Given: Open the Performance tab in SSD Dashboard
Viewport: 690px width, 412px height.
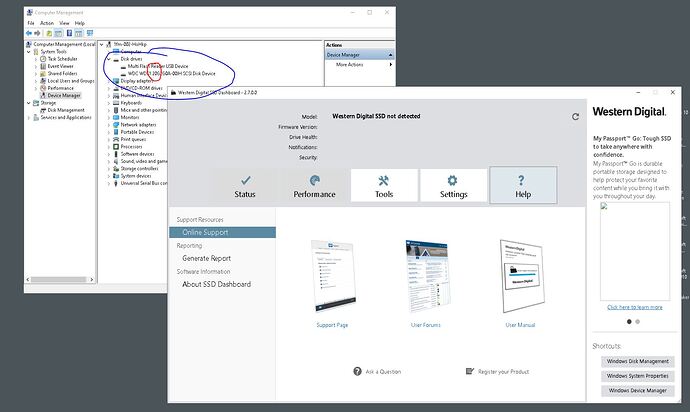Looking at the screenshot, I should tap(314, 186).
